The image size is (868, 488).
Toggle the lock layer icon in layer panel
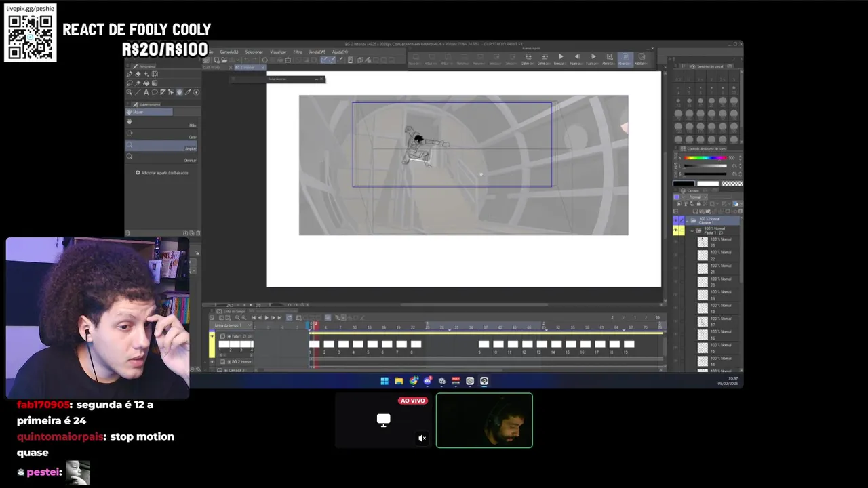click(x=698, y=203)
